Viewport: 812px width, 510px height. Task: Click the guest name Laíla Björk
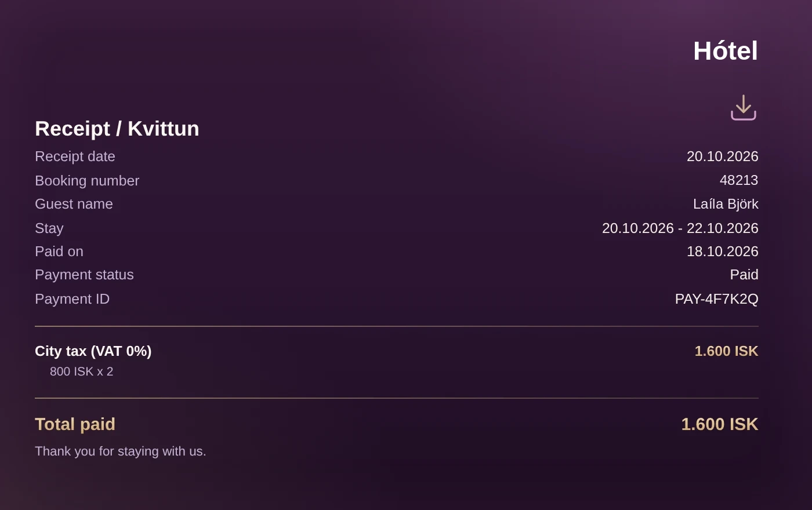[x=726, y=204]
